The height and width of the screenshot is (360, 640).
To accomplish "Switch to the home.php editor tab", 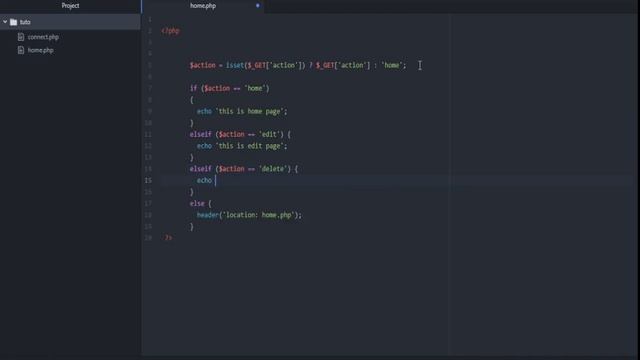I will coord(203,6).
